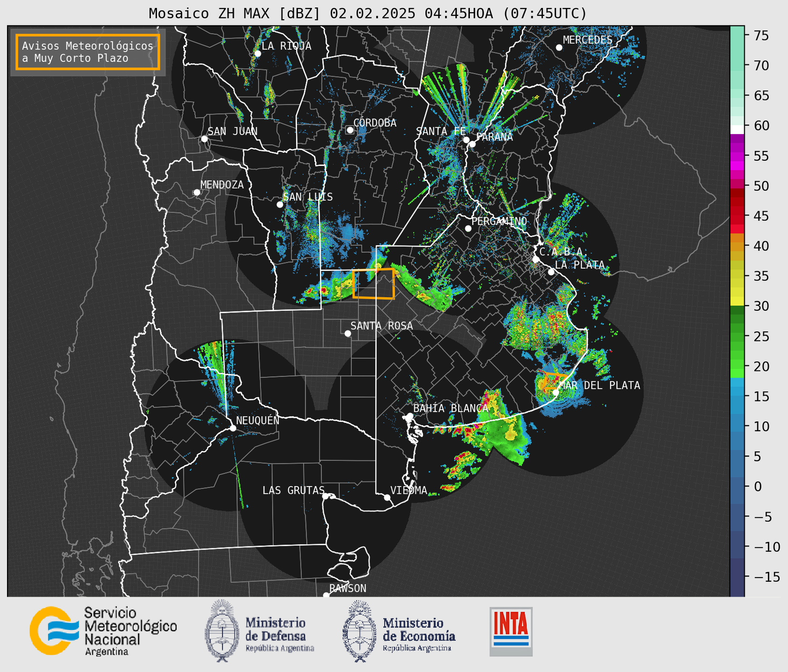Click the 75 value on the dBZ scale
788x672 pixels.
761,36
